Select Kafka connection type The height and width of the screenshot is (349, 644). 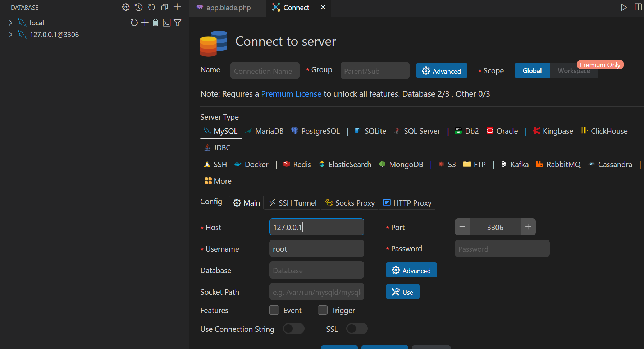(515, 165)
